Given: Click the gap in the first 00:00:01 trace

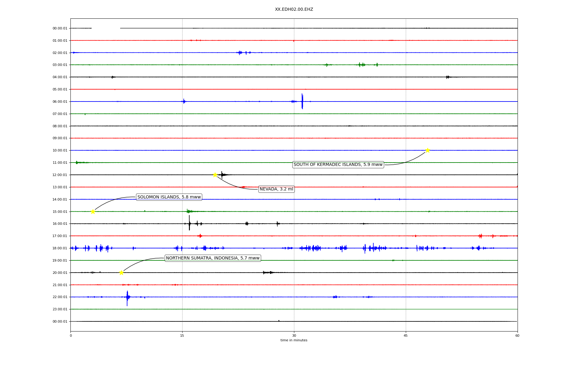Looking at the screenshot, I should 106,28.
